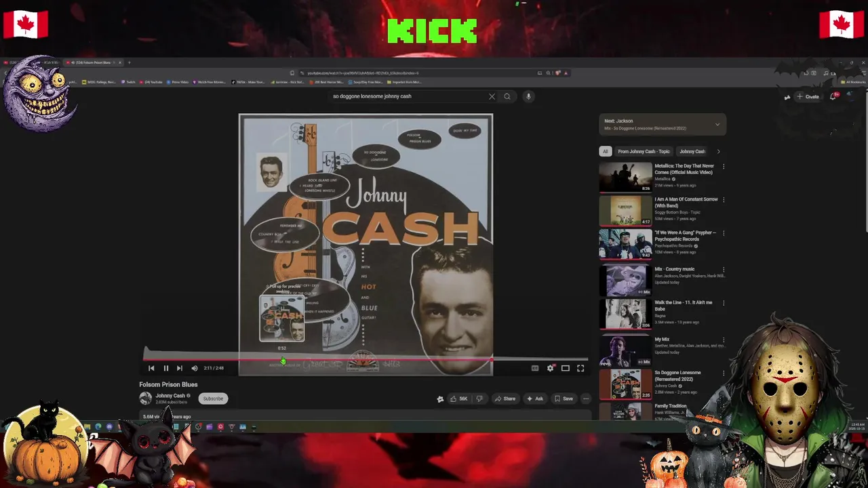Open a new browser tab

[x=130, y=62]
